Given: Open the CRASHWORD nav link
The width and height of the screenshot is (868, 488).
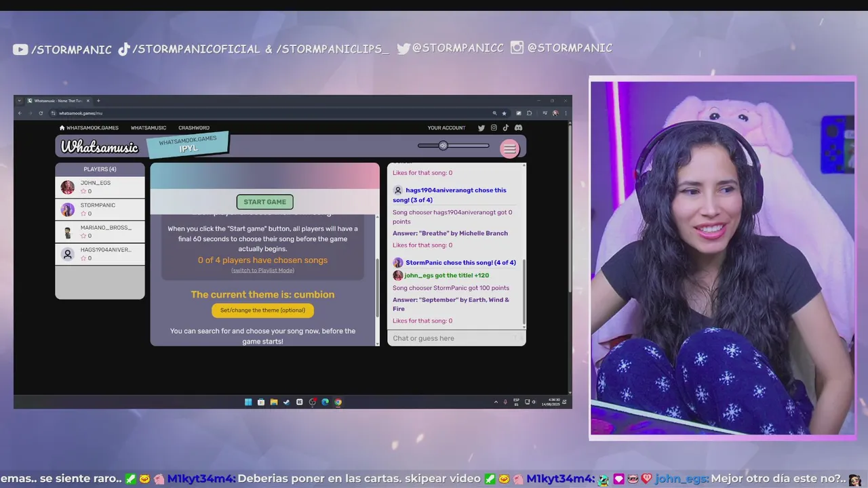Looking at the screenshot, I should click(194, 127).
